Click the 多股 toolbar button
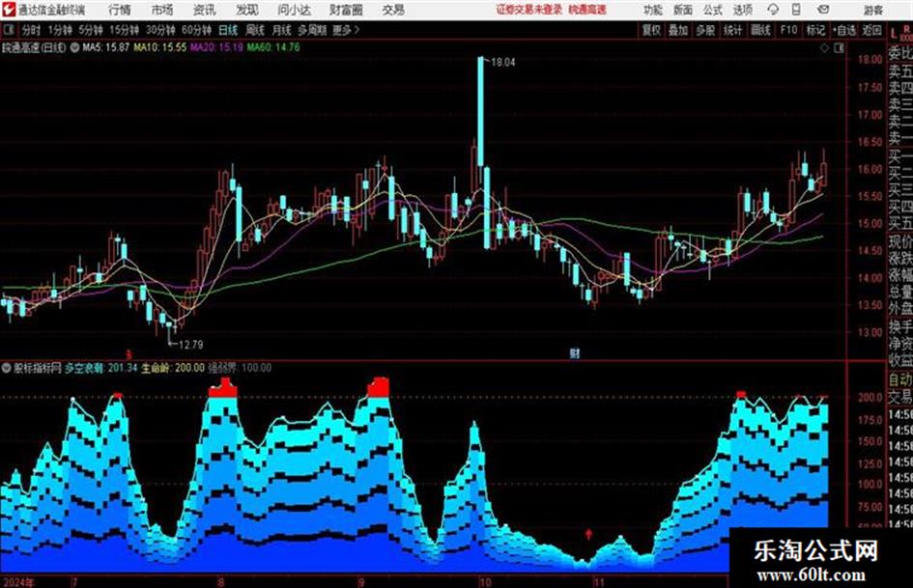The image size is (913, 588). 705,30
